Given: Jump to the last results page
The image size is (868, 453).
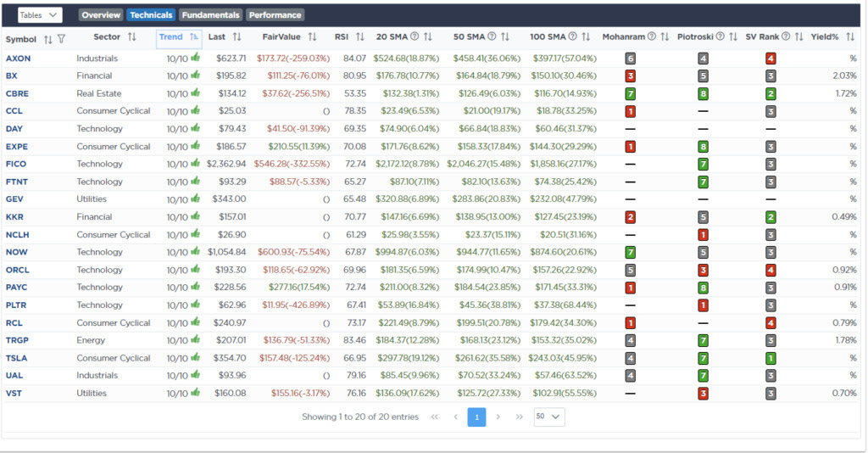Looking at the screenshot, I should (x=520, y=417).
